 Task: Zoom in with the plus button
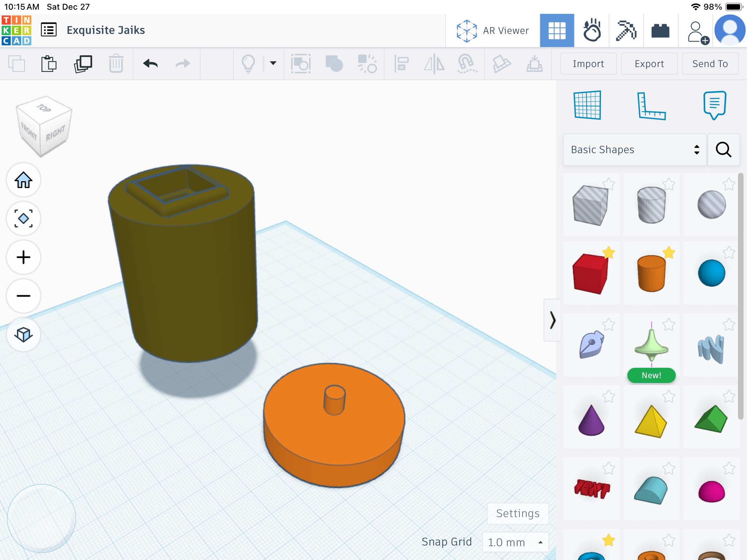click(x=24, y=258)
